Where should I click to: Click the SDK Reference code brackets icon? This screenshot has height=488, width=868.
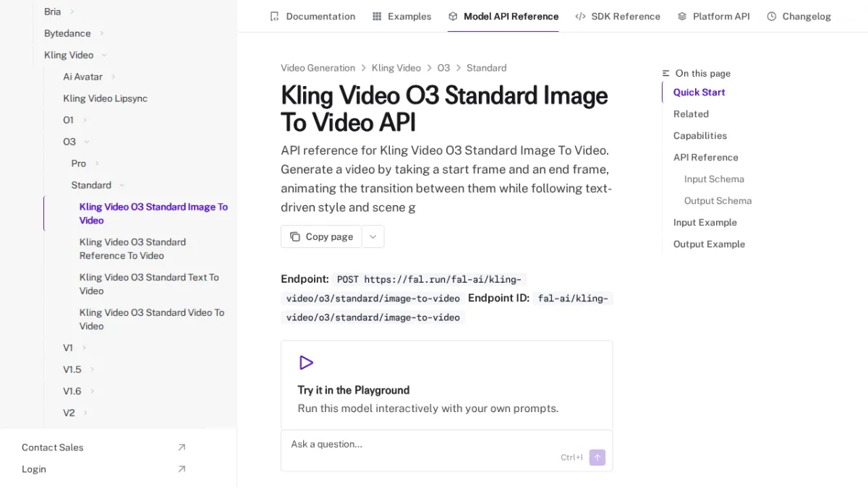pos(580,16)
